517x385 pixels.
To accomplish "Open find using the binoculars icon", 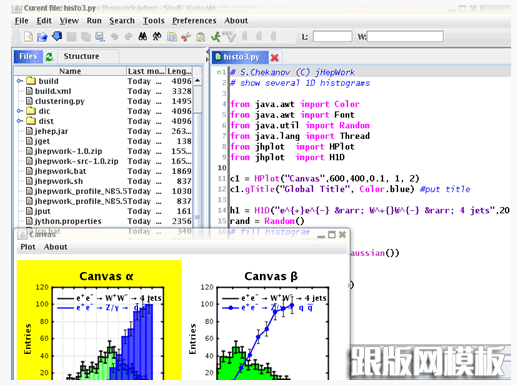I will pyautogui.click(x=143, y=36).
